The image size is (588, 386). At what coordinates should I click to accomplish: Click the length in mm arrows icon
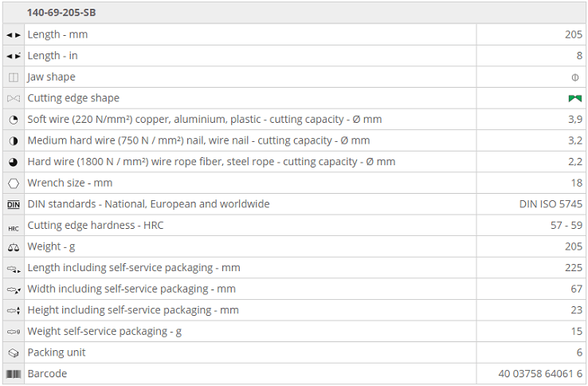click(14, 35)
